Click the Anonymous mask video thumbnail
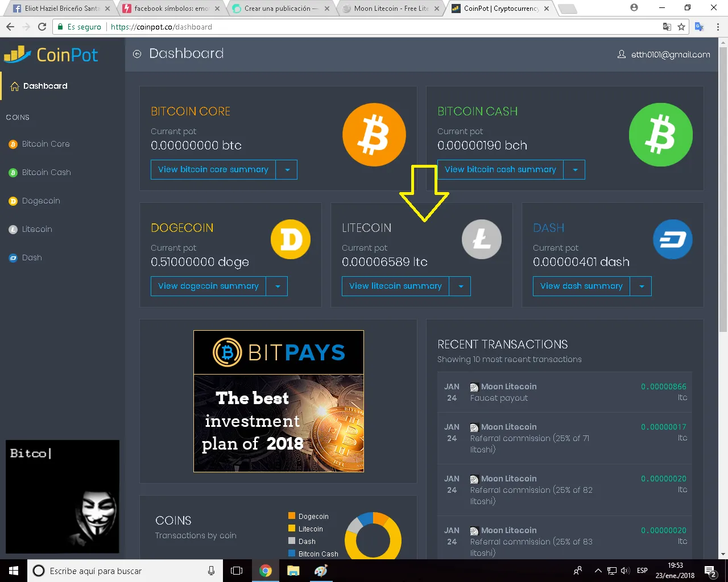The height and width of the screenshot is (582, 728). tap(63, 496)
